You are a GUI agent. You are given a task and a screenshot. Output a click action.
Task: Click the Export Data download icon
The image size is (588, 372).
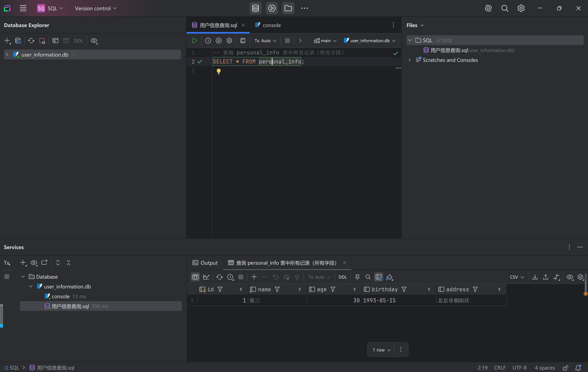(535, 277)
